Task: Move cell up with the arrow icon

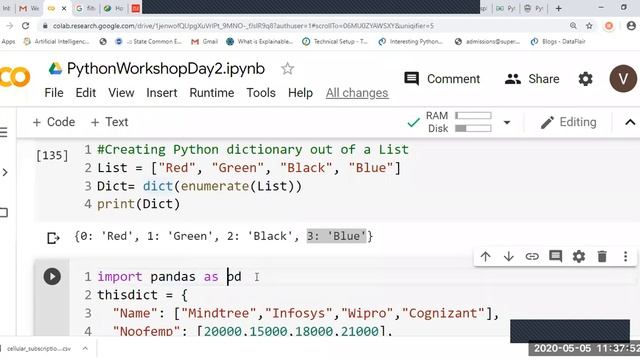Action: pos(485,256)
